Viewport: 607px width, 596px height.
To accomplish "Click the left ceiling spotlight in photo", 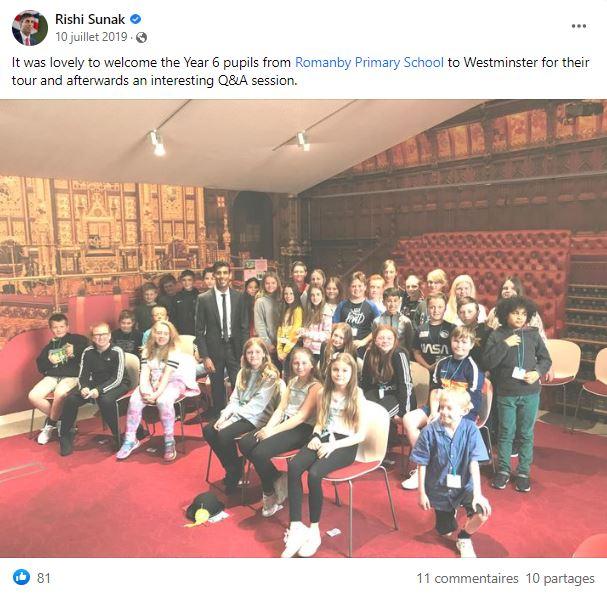I will 156,143.
